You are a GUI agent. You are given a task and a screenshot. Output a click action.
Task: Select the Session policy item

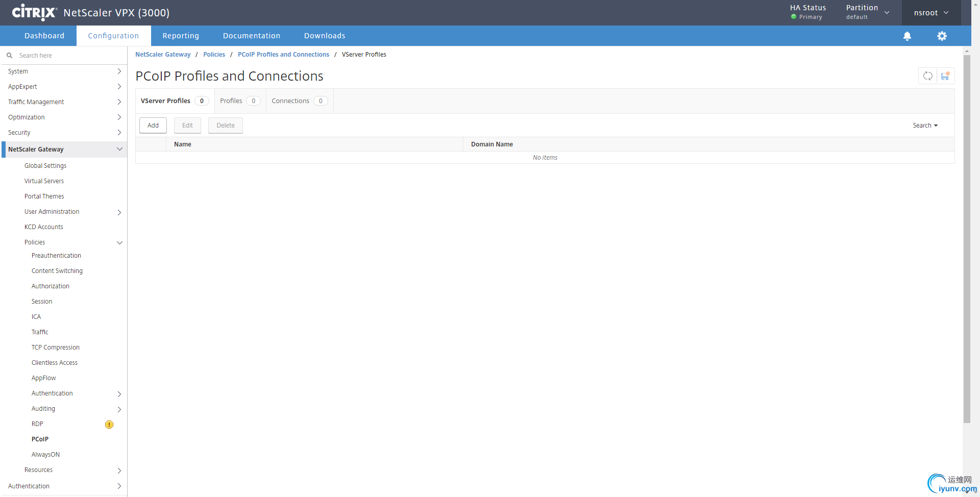click(x=42, y=302)
